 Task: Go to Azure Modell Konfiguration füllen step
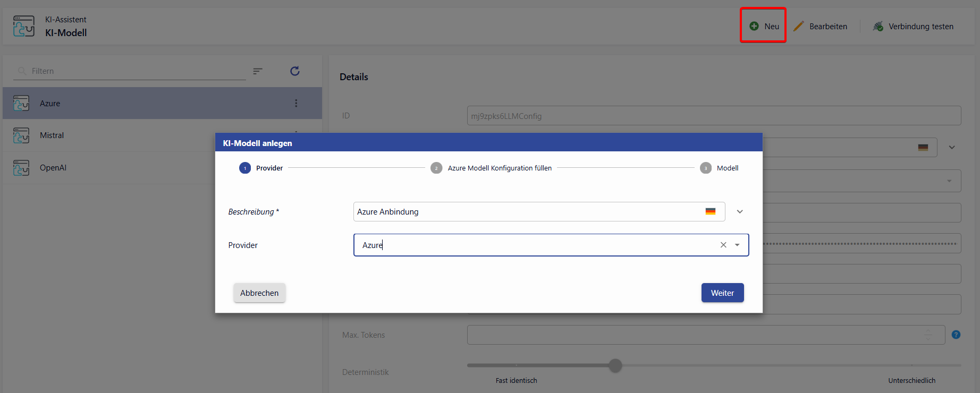point(436,168)
